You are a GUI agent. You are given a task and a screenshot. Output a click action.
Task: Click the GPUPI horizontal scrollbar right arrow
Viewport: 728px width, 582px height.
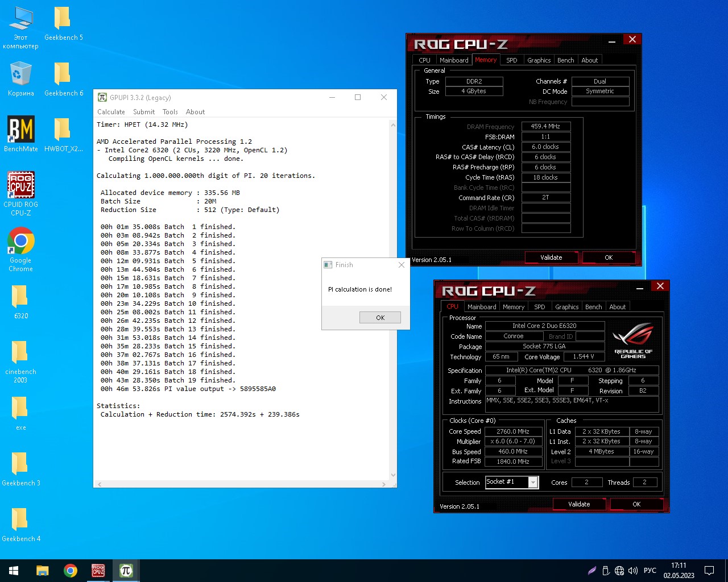[x=384, y=484]
